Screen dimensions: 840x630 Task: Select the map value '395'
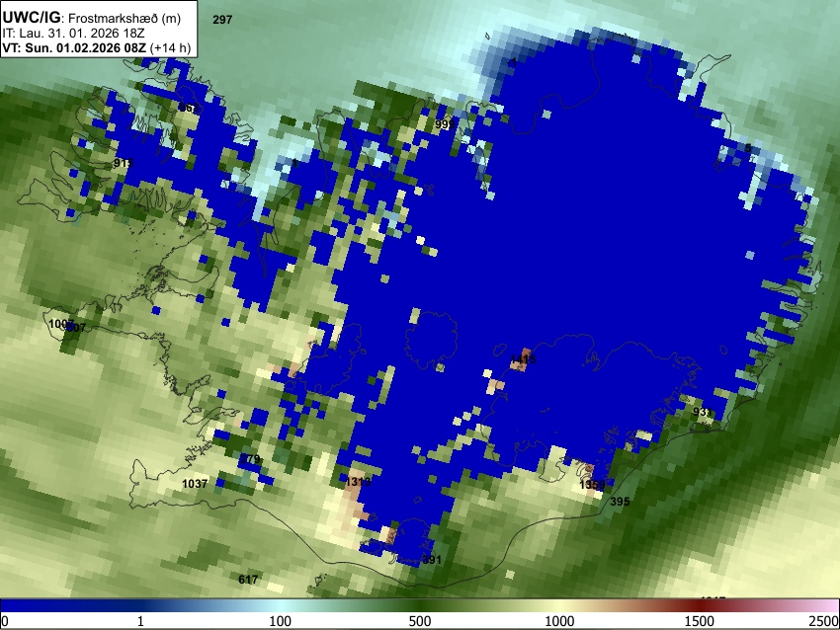(620, 502)
